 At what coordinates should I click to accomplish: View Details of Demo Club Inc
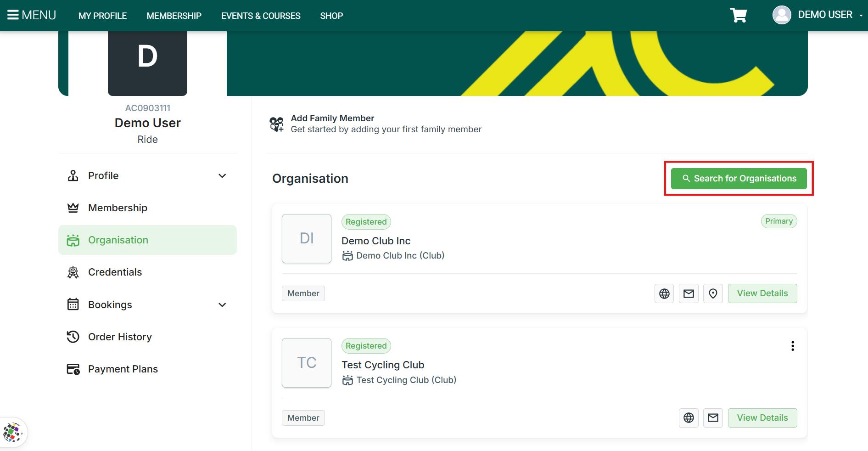[762, 293]
